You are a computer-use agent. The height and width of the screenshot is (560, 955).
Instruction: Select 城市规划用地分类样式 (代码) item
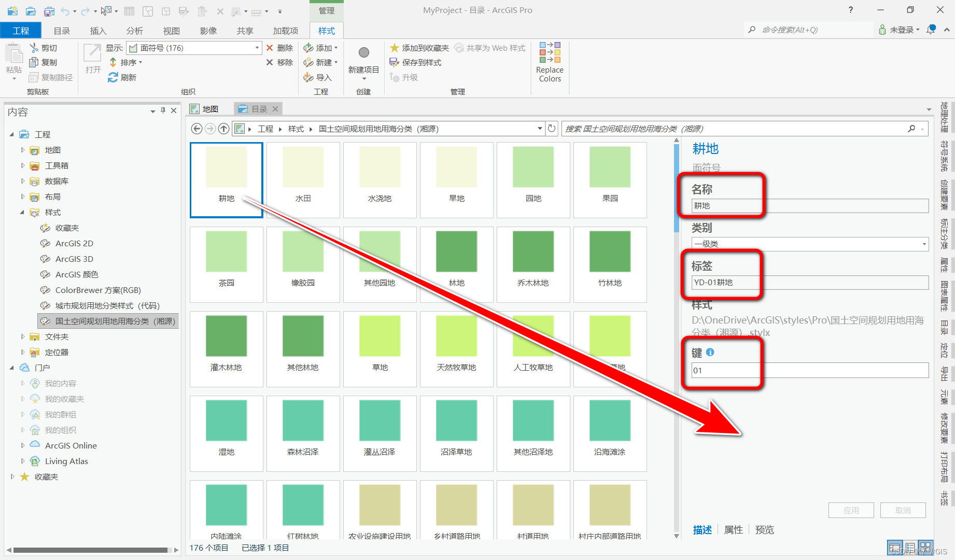107,305
